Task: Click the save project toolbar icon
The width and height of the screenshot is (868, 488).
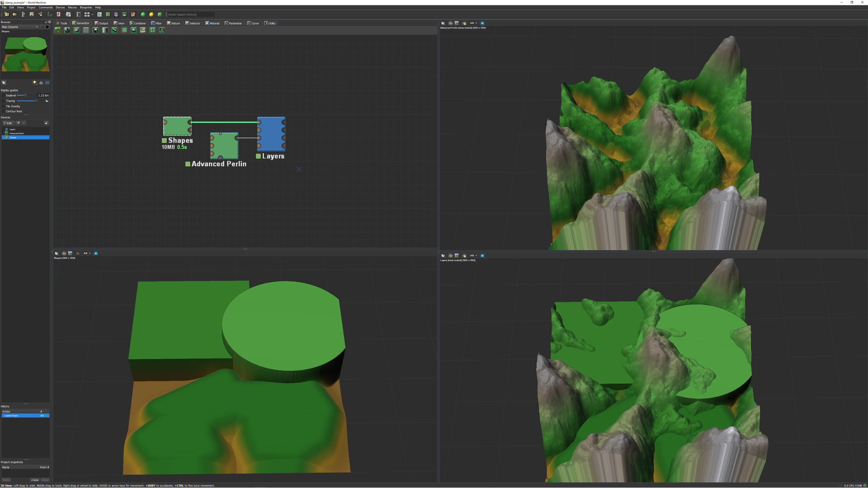Action: [32, 14]
